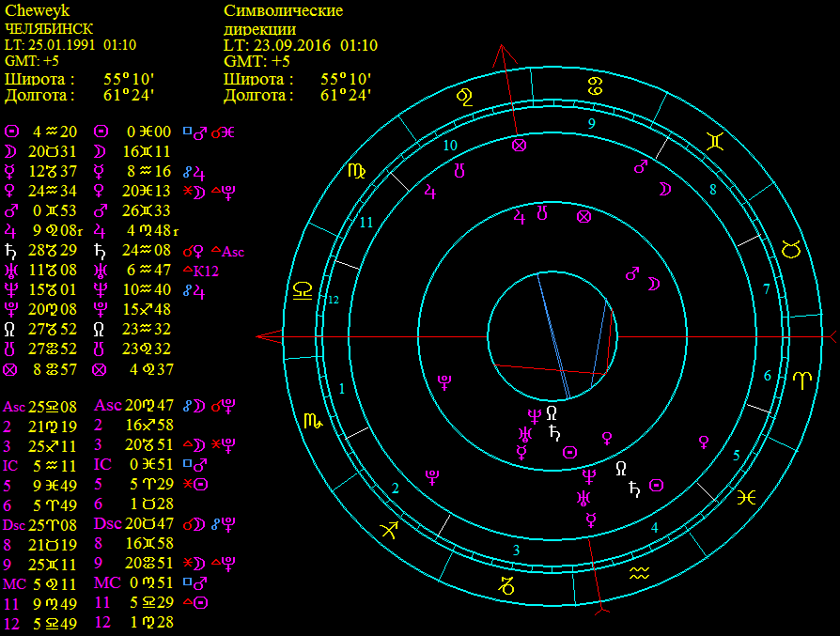The image size is (840, 636).
Task: Select the natal "Dsc" label beside 25°08
Action: click(13, 524)
